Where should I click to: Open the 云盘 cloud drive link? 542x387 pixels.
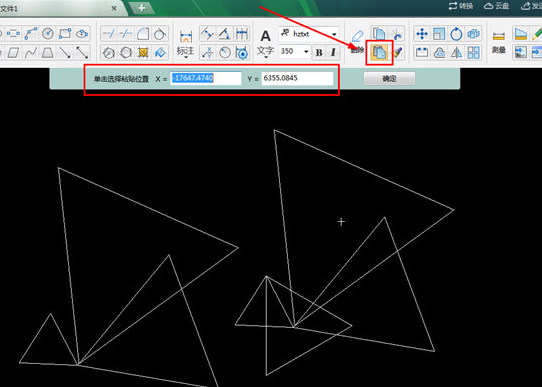pos(496,6)
